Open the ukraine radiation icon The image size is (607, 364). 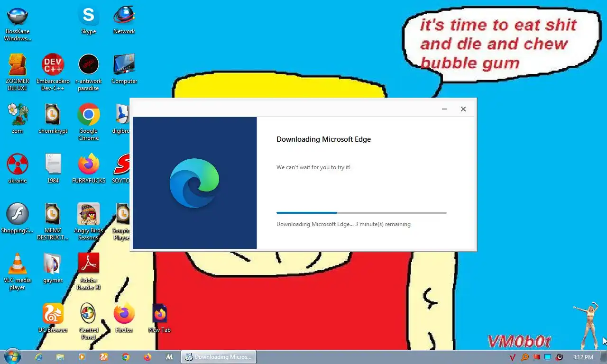(18, 168)
